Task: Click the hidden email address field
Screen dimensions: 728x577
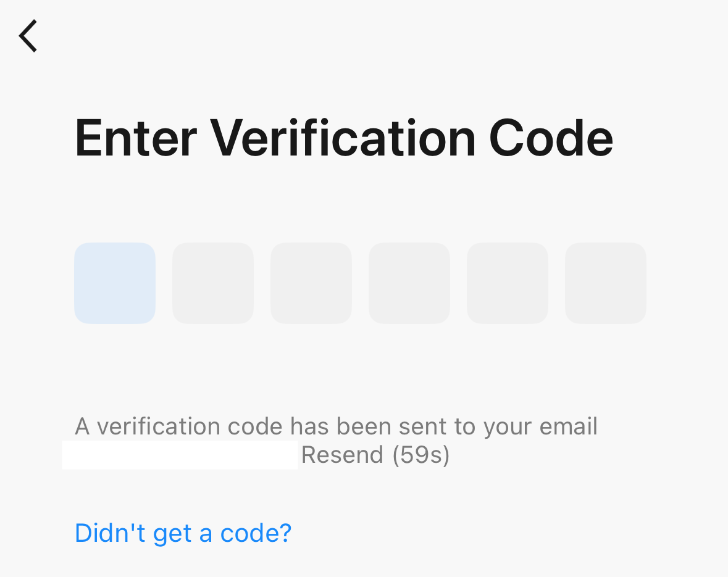Action: click(x=180, y=455)
